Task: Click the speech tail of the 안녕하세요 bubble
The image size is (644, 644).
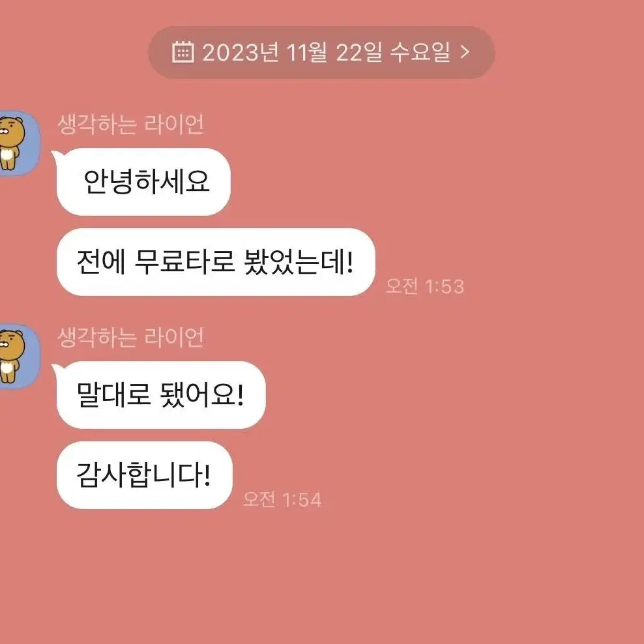Action: pos(57,156)
